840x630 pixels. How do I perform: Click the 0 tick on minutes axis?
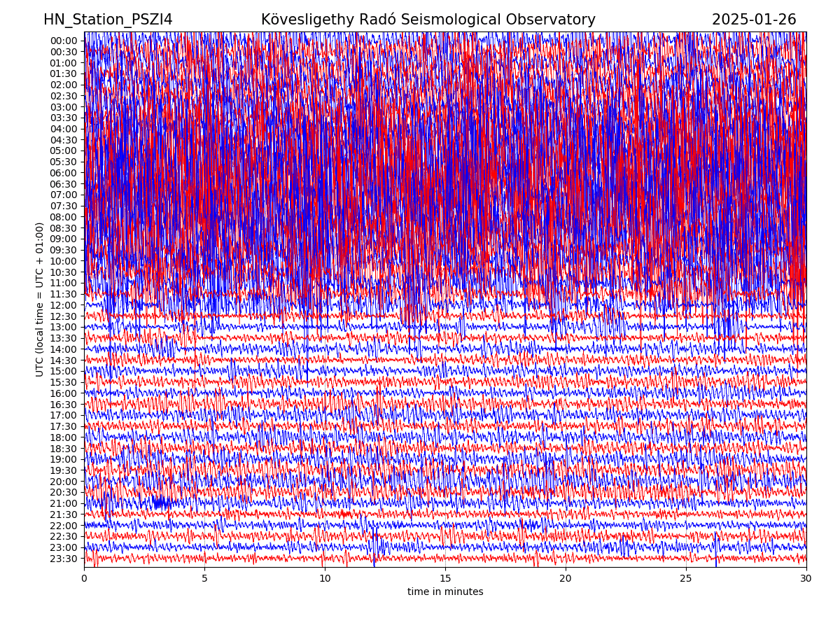coord(85,579)
